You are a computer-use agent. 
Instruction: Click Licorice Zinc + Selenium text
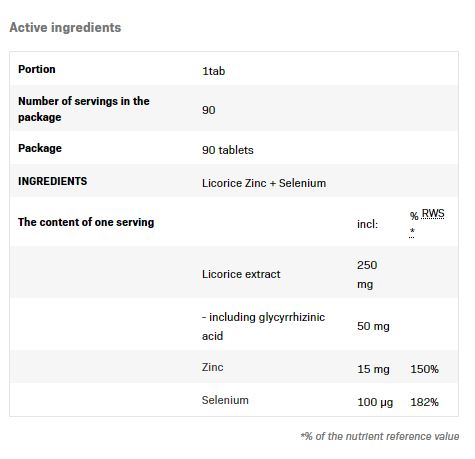tap(264, 183)
